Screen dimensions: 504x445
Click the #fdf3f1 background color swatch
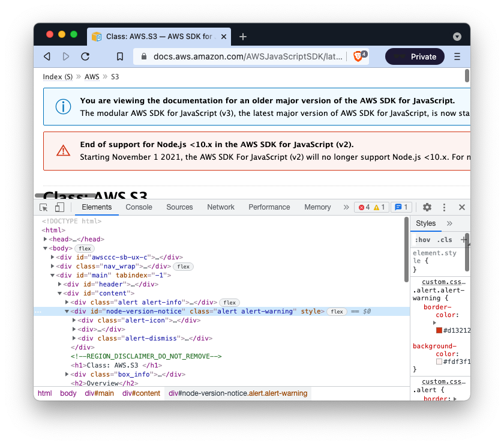(439, 362)
